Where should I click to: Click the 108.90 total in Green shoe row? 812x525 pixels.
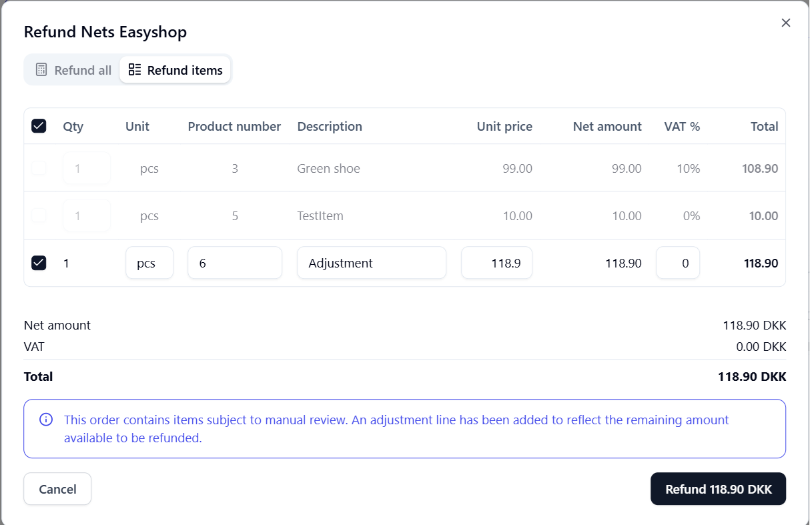[x=760, y=168]
